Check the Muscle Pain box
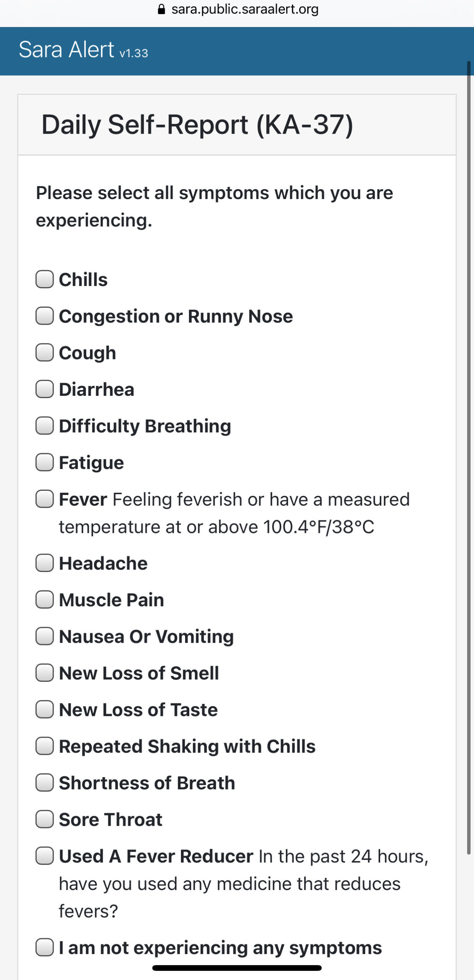 tap(44, 599)
